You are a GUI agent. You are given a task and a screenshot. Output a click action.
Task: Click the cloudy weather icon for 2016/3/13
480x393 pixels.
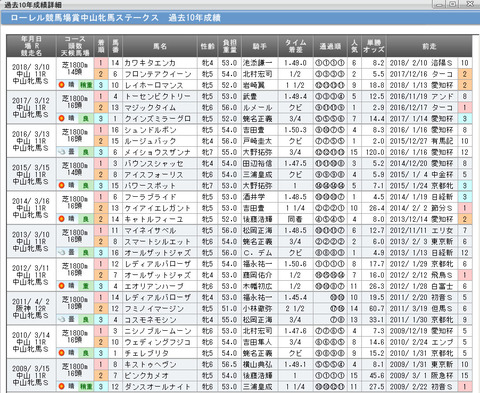click(61, 152)
